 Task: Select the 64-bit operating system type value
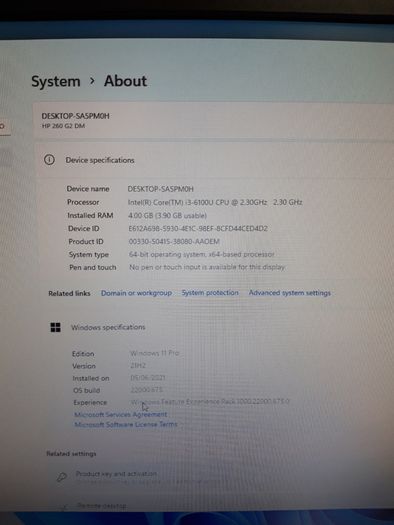202,254
